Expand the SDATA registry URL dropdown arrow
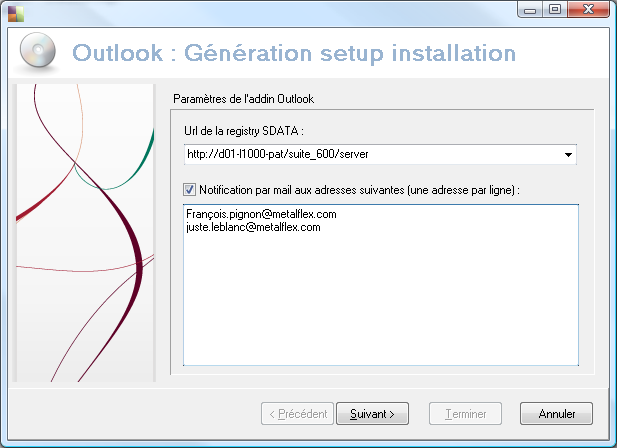This screenshot has width=617, height=448. tap(568, 155)
